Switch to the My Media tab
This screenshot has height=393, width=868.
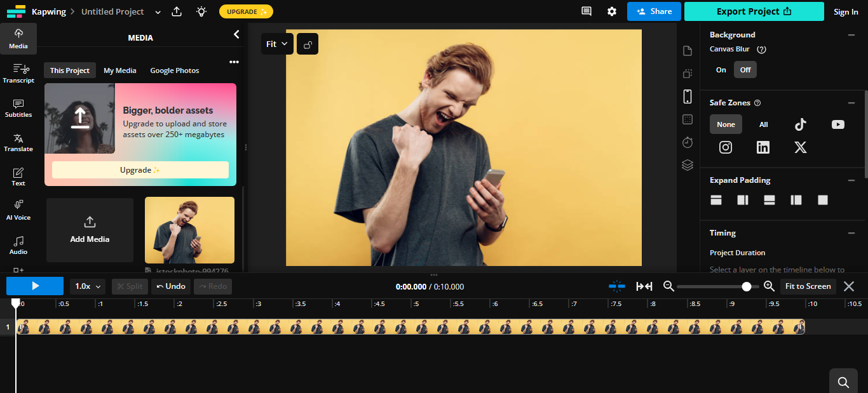119,70
